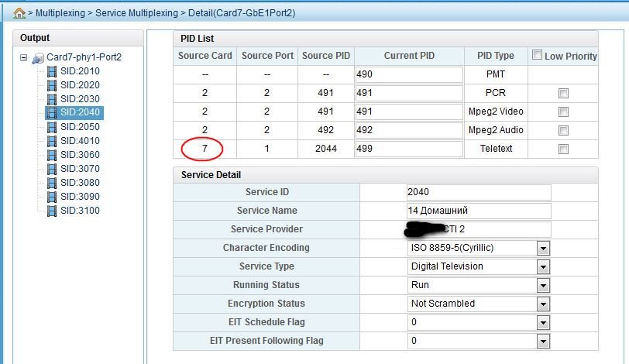
Task: Click film icon next to SID:3070
Action: click(52, 169)
